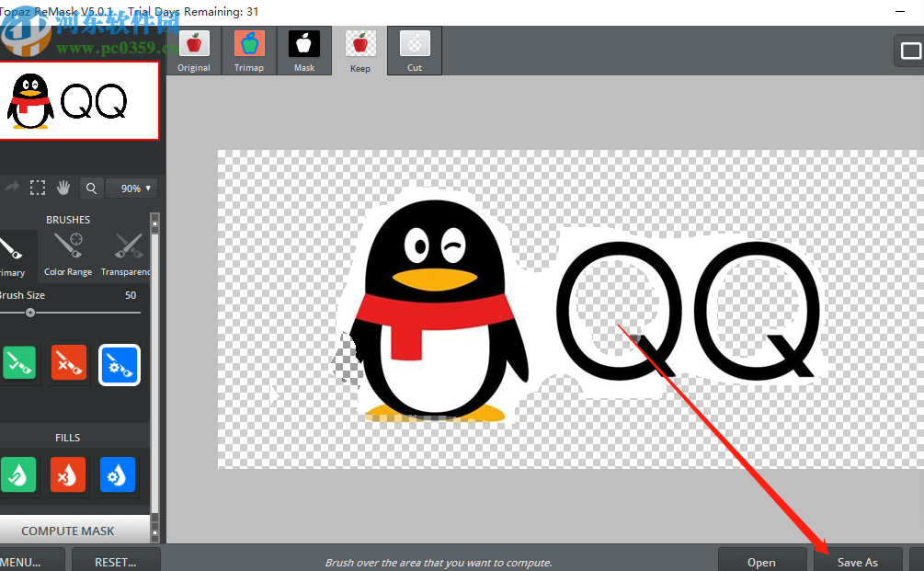Image resolution: width=924 pixels, height=571 pixels.
Task: Open the 90% zoom level dropdown
Action: pos(132,188)
